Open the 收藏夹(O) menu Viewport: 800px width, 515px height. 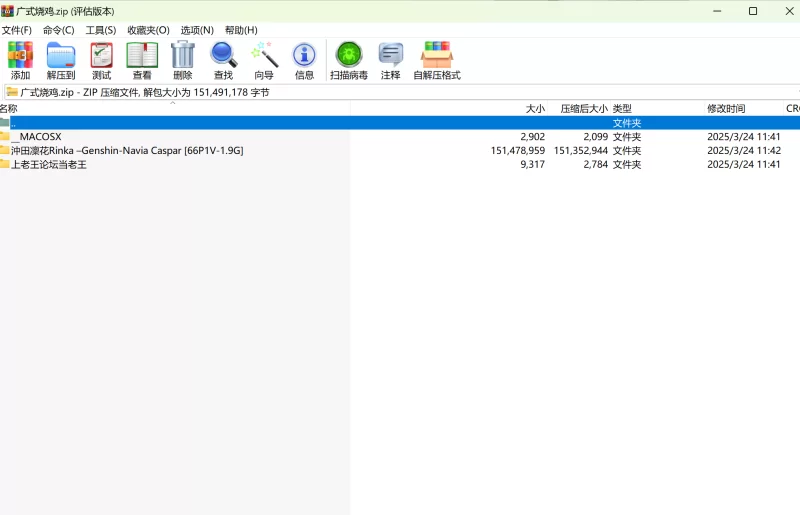point(148,30)
